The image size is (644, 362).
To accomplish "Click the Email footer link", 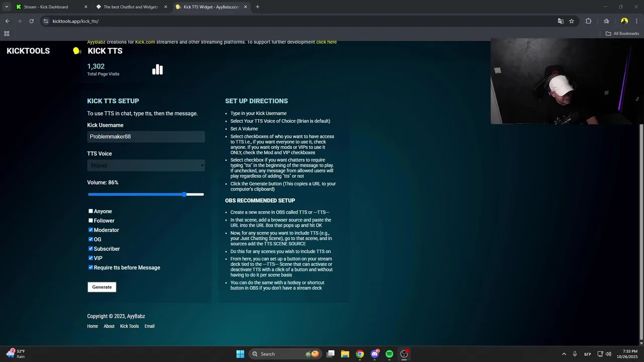I will (x=149, y=326).
